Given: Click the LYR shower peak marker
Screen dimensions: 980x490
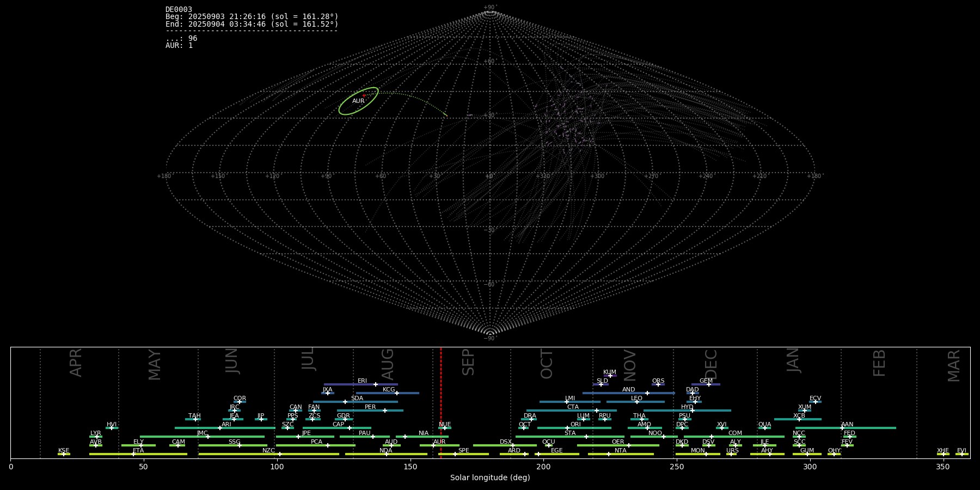Looking at the screenshot, I should (x=97, y=437).
